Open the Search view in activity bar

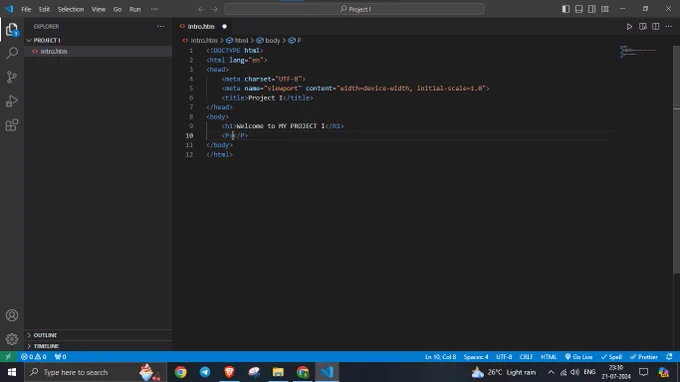tap(12, 53)
